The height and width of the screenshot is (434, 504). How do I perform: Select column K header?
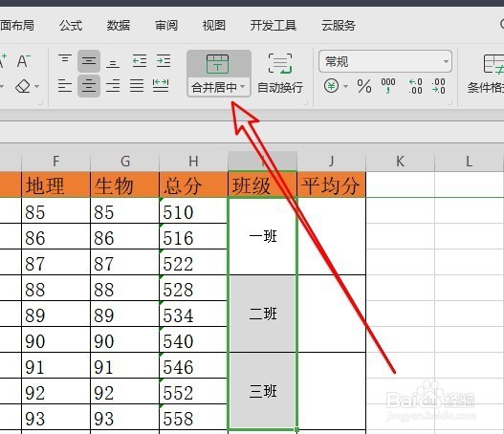pos(400,161)
